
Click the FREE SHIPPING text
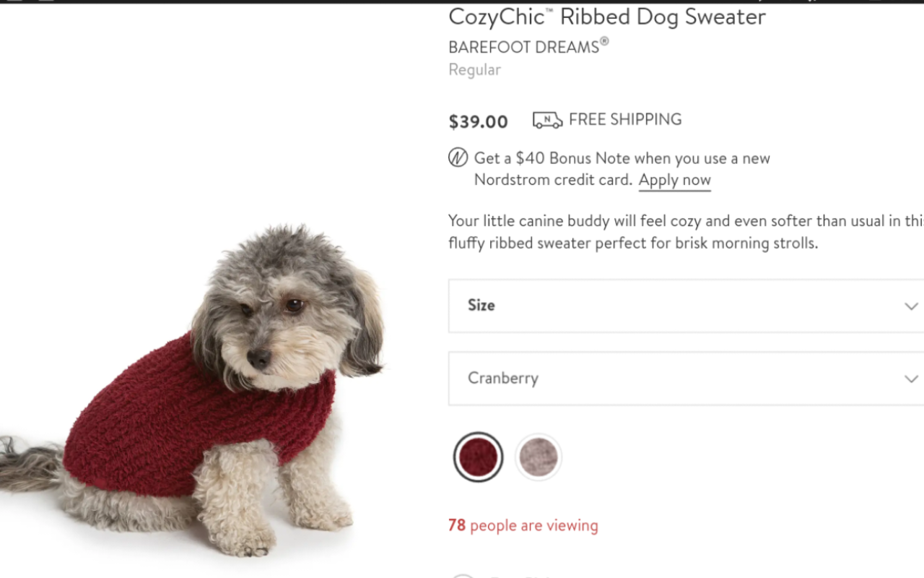pyautogui.click(x=625, y=119)
